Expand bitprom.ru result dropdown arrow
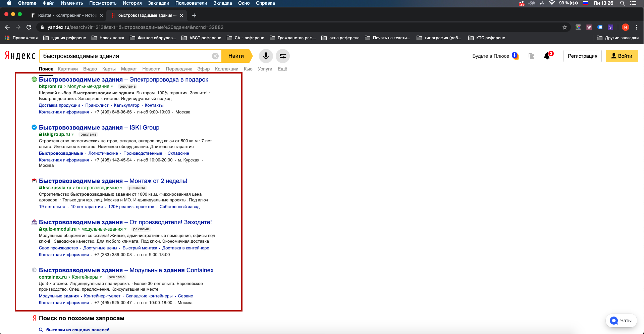The width and height of the screenshot is (644, 334). click(112, 87)
